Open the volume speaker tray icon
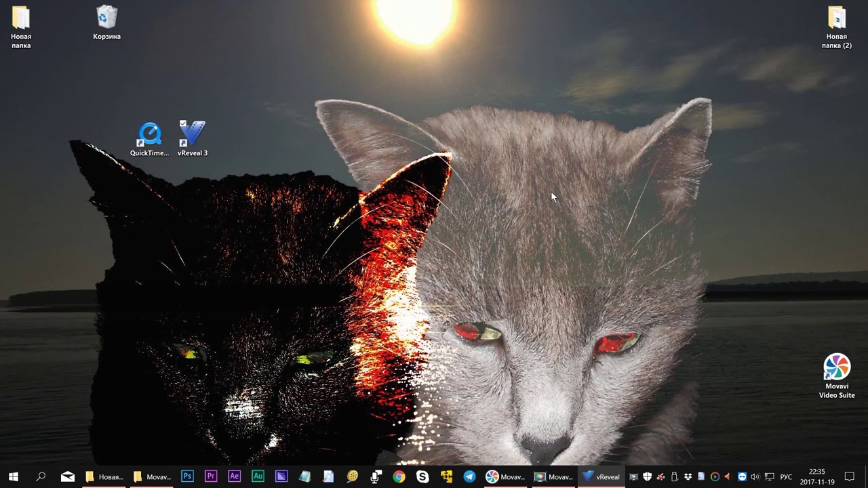Image resolution: width=868 pixels, height=488 pixels. point(755,476)
